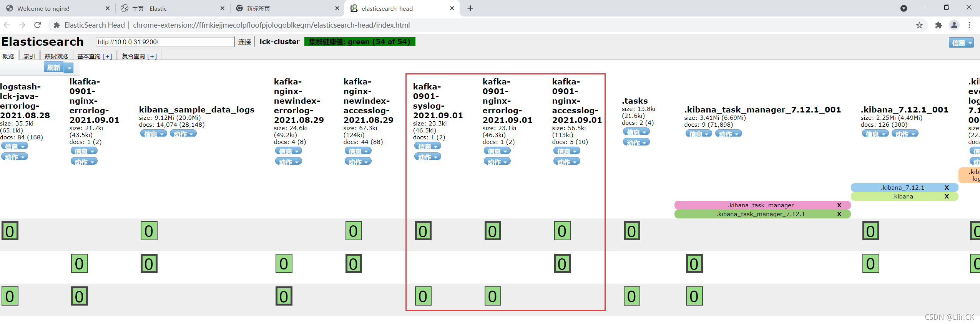
Task: Switch to 'Welcome to nginx!' tab
Action: [58, 8]
